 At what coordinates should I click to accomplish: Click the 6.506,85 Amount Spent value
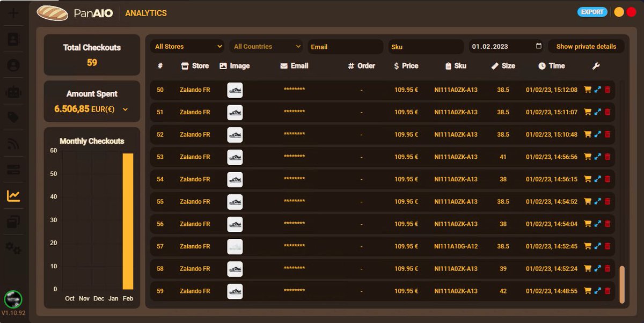pyautogui.click(x=72, y=109)
